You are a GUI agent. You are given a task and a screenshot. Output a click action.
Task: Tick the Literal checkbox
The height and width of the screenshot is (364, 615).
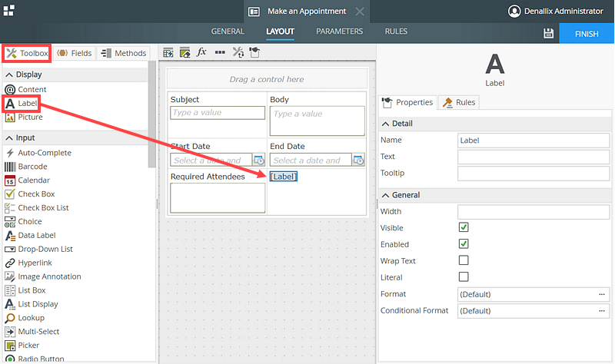click(464, 276)
